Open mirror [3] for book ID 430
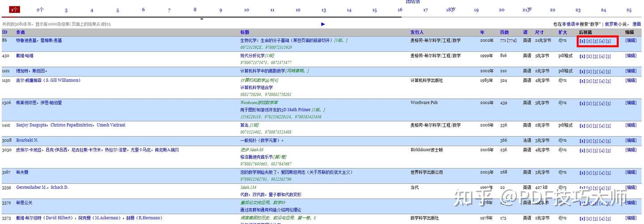The height and width of the screenshot is (224, 644). (x=595, y=56)
